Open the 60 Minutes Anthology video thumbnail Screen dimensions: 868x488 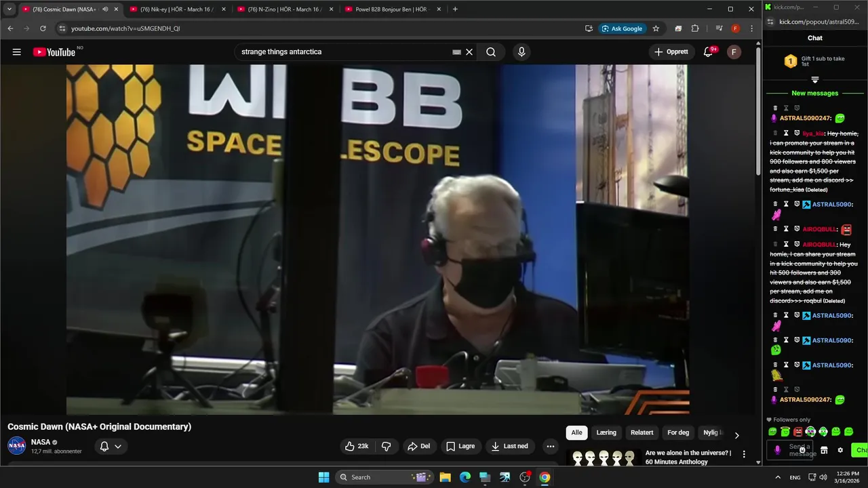(603, 458)
